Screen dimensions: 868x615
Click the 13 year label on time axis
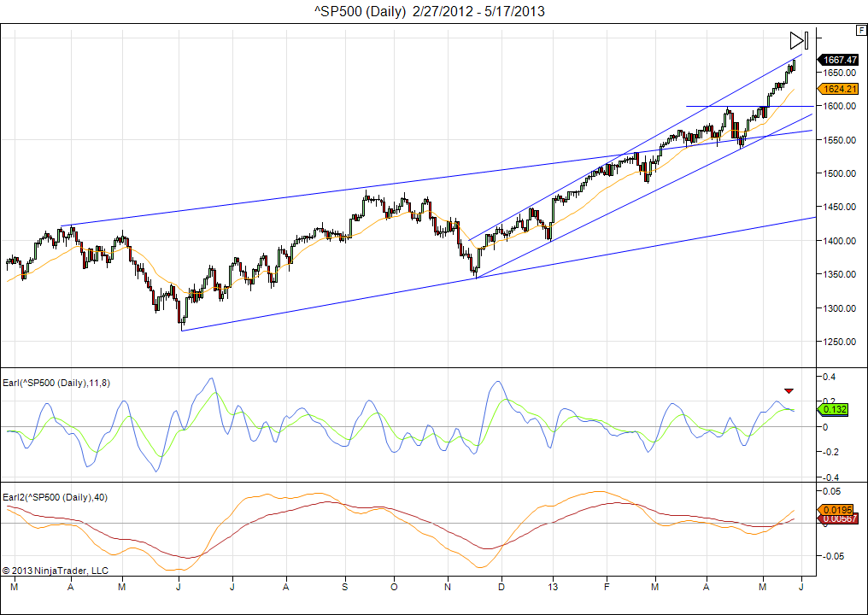point(554,587)
